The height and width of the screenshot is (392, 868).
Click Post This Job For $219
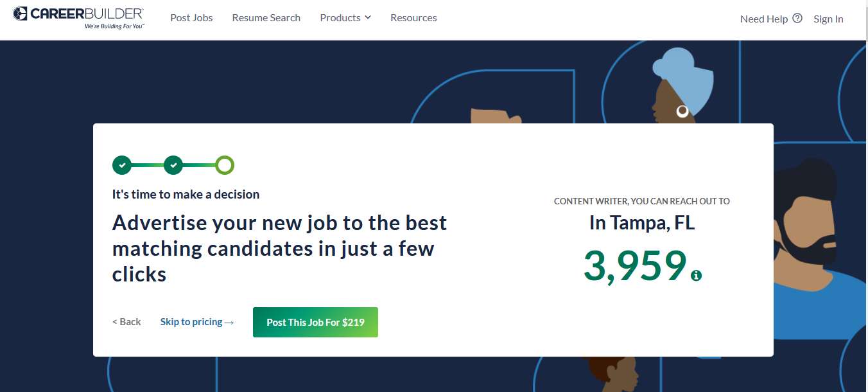(315, 322)
